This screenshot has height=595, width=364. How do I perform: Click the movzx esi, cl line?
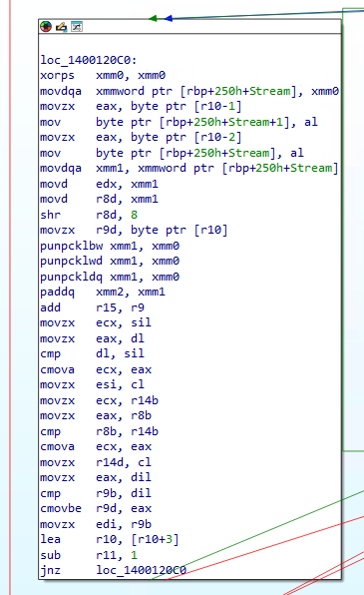click(92, 384)
